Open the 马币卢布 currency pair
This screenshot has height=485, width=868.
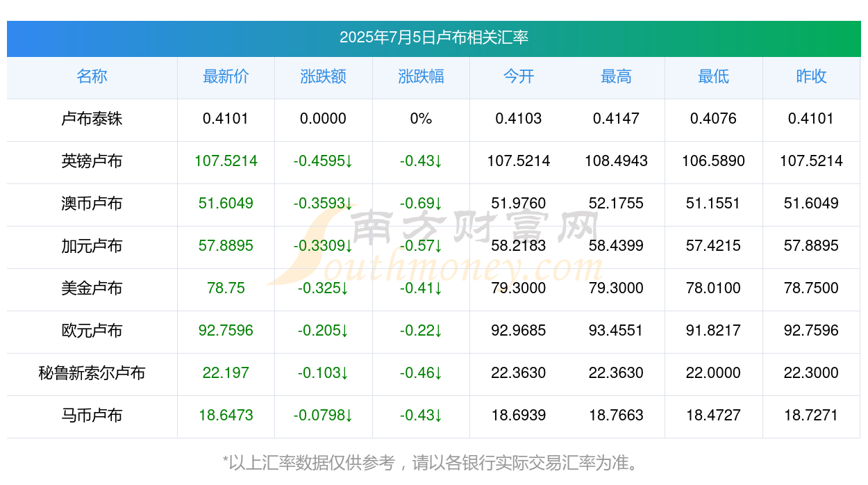pyautogui.click(x=92, y=416)
